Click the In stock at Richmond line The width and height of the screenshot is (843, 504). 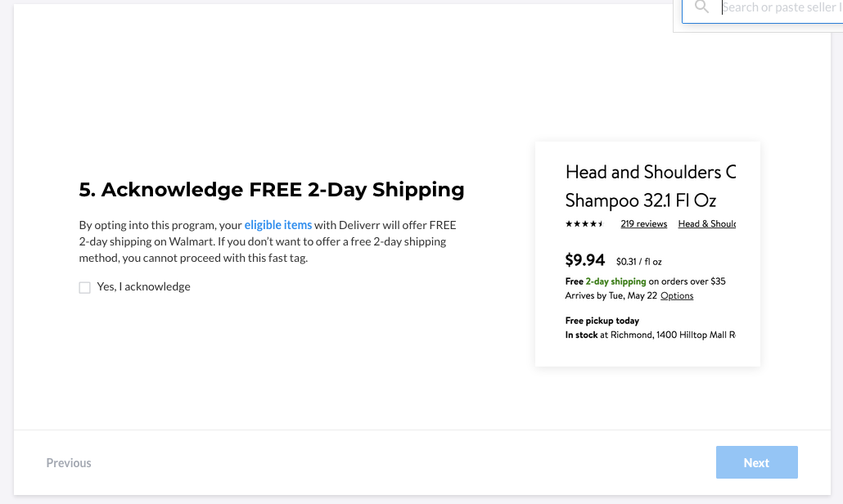tap(650, 335)
